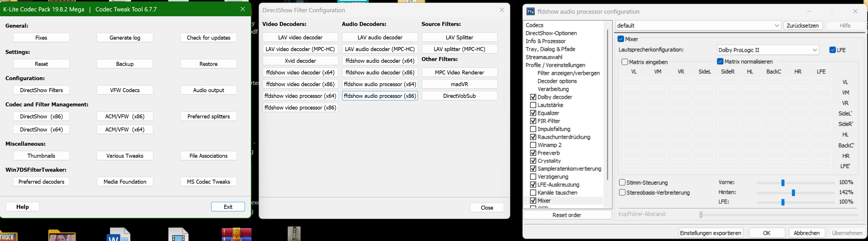The height and width of the screenshot is (241, 868).
Task: Select the WinRAR archive icon on the desktop
Action: 237,235
